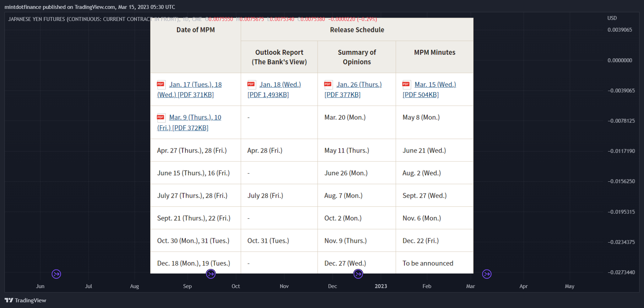Select the purple event marker between Sep and Oct
This screenshot has width=644, height=308.
pos(211,274)
